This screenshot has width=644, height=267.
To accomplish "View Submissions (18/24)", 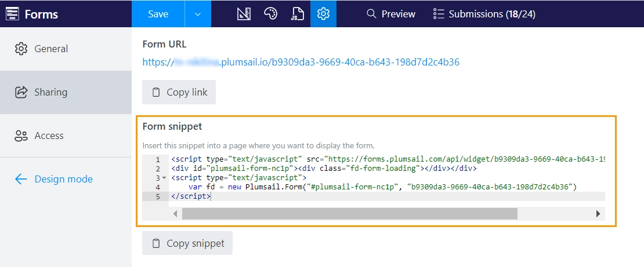I will pyautogui.click(x=484, y=14).
